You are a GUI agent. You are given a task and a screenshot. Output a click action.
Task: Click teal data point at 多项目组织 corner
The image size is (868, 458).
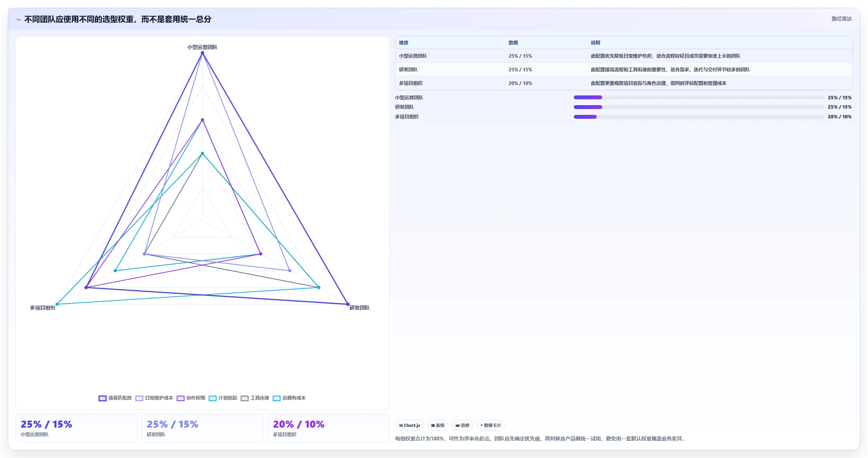tap(57, 304)
